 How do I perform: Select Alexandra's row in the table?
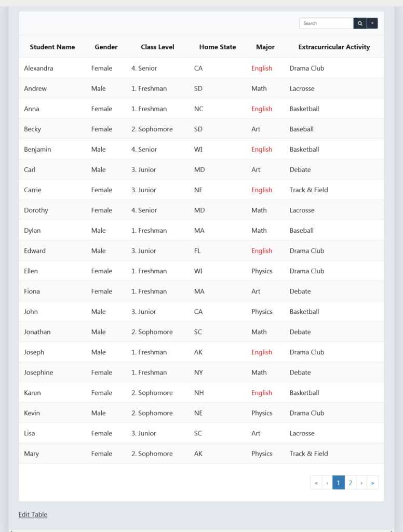(38, 68)
